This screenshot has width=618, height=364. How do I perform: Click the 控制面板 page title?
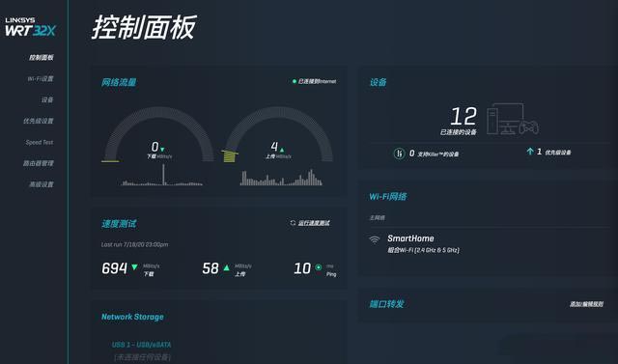click(x=144, y=28)
